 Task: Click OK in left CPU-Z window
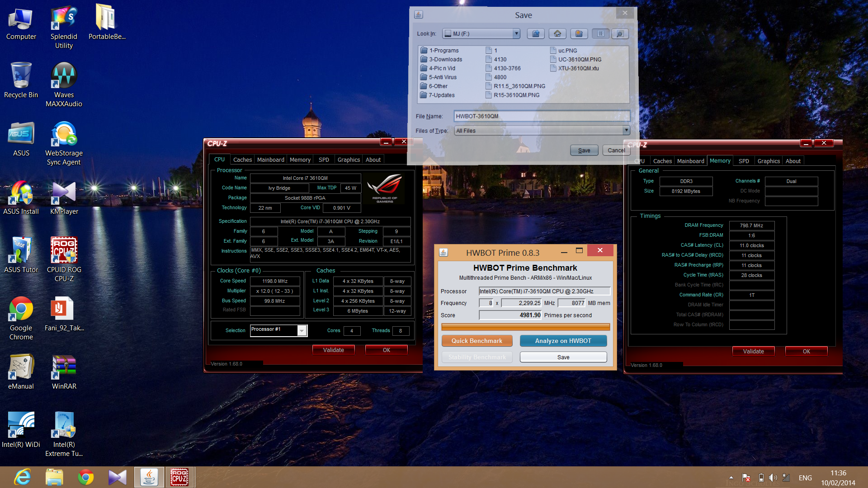387,350
